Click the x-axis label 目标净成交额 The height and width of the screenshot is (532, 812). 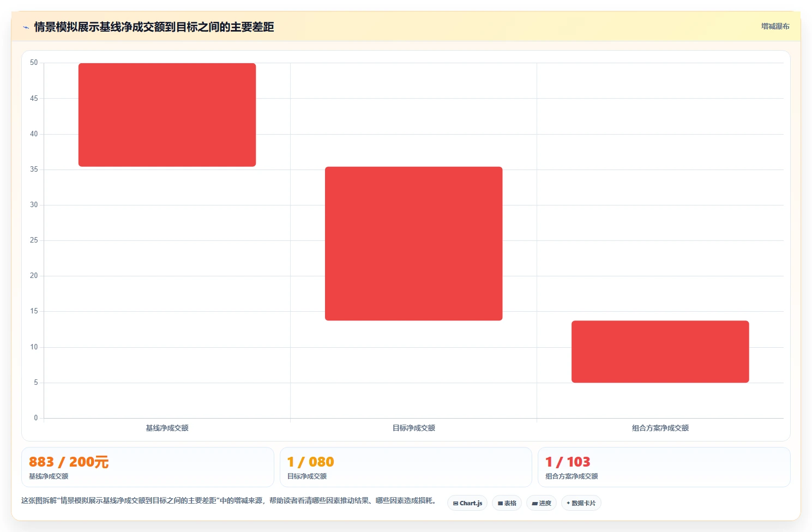[x=413, y=428]
